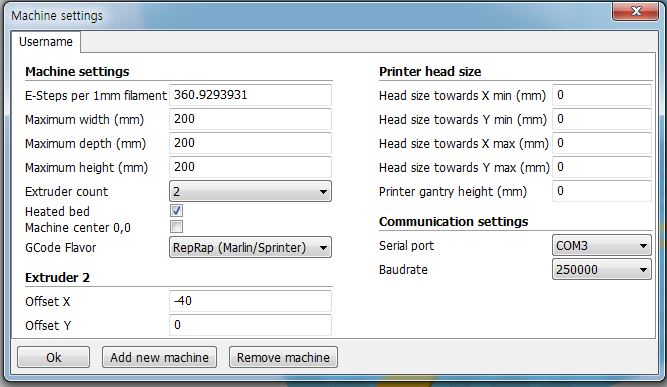Screen dimensions: 667x387
Task: Uncheck the Heated bed checkbox
Action: [x=177, y=211]
